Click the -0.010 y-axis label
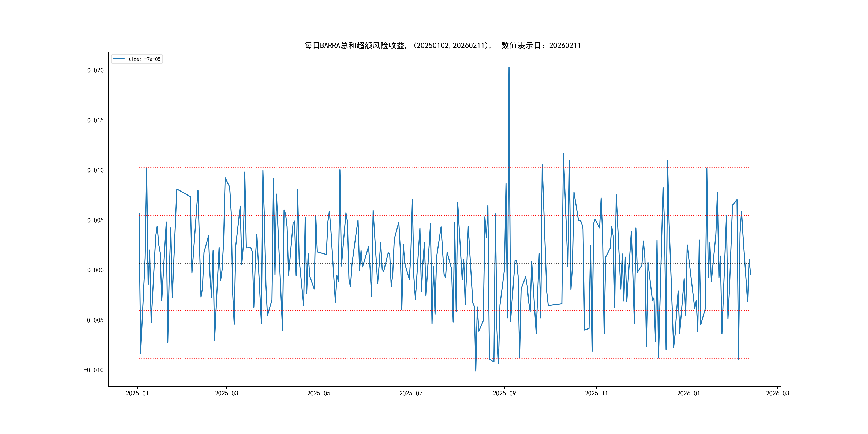The height and width of the screenshot is (434, 868). (94, 370)
